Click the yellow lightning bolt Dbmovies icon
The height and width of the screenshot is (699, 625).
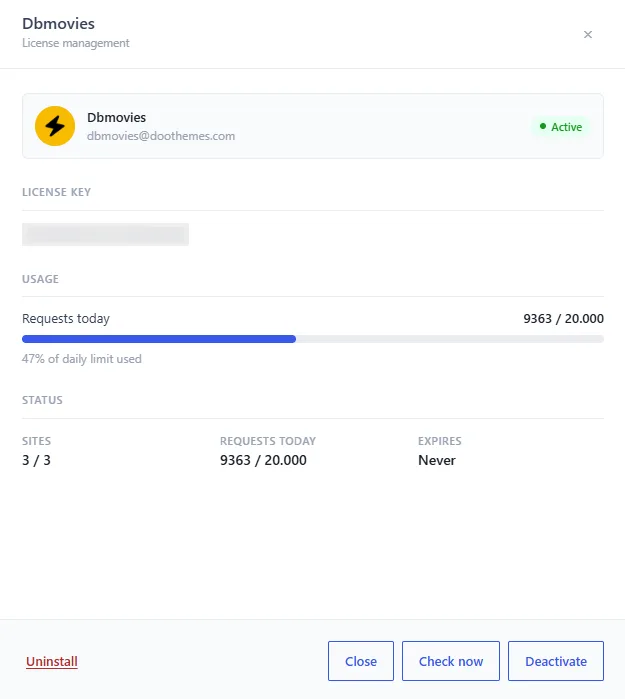55,126
